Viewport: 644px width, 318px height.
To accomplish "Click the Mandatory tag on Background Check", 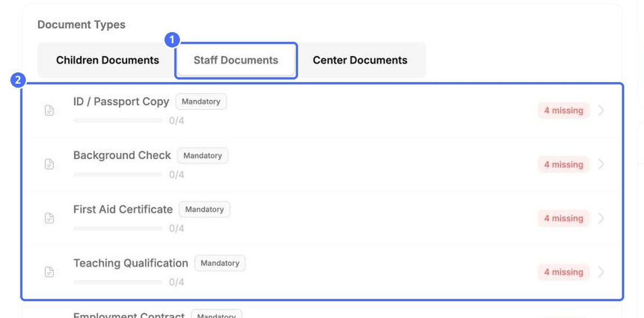I will pos(202,156).
